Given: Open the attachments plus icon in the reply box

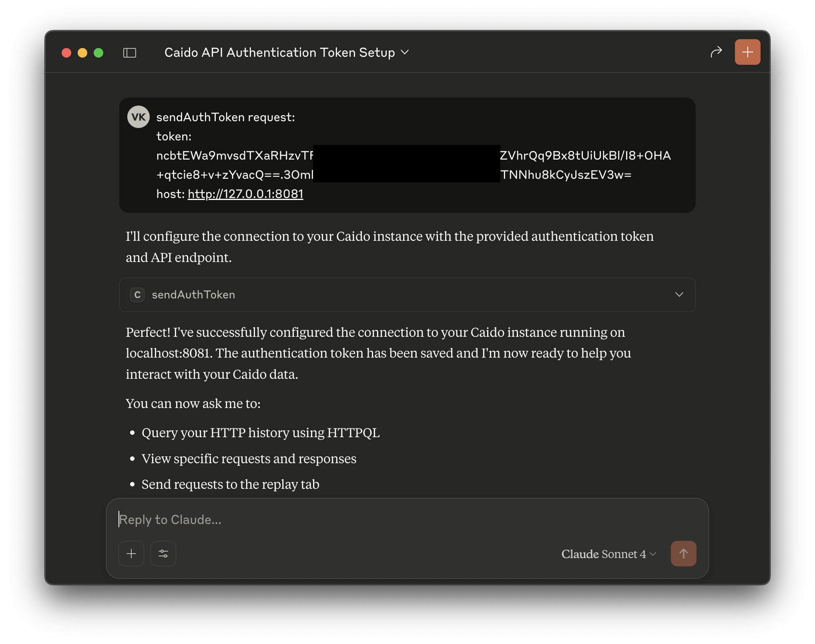Looking at the screenshot, I should tap(131, 554).
